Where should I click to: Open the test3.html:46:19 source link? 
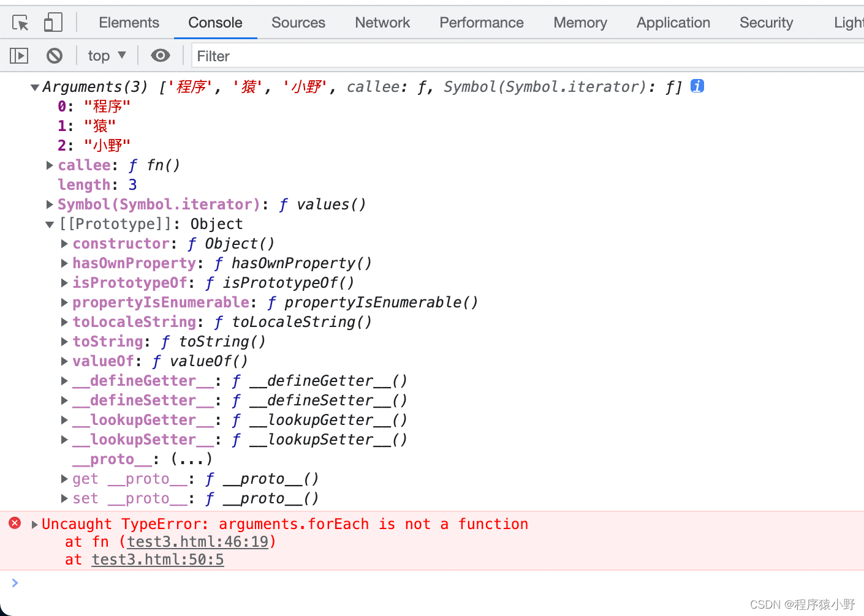pyautogui.click(x=197, y=542)
